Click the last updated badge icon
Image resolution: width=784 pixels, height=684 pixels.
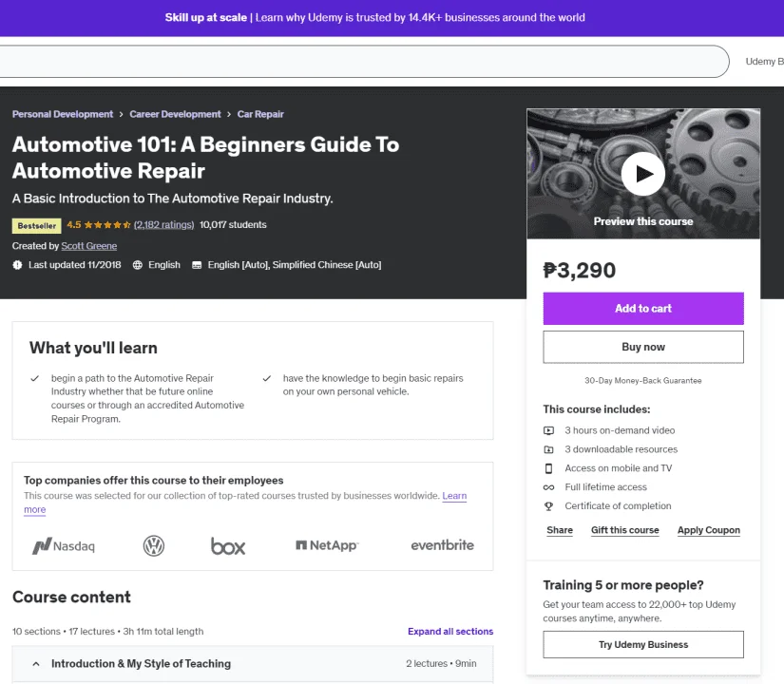click(17, 265)
